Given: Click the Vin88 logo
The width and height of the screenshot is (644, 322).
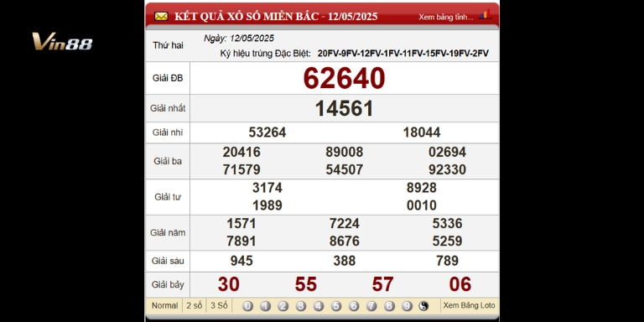Looking at the screenshot, I should [x=62, y=42].
